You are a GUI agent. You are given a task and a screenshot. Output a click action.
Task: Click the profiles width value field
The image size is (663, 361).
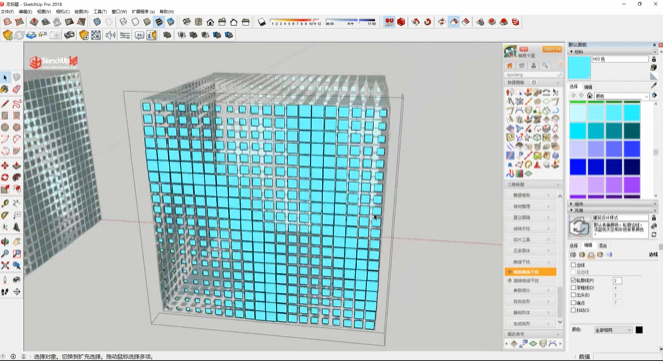pyautogui.click(x=617, y=280)
